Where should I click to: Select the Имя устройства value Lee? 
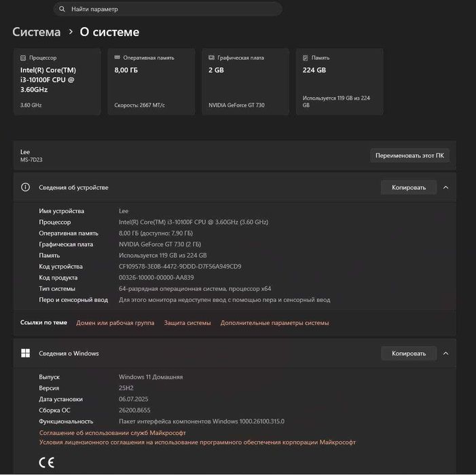124,211
